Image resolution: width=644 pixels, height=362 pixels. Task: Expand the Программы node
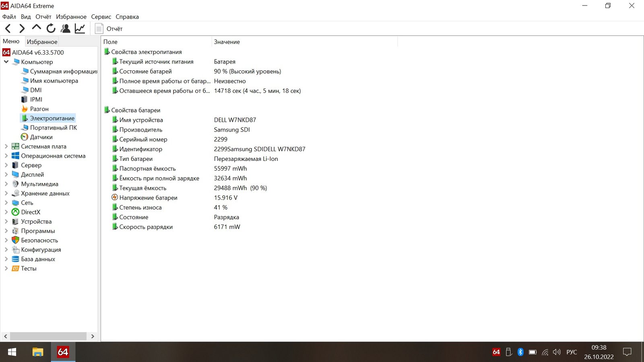click(x=6, y=231)
